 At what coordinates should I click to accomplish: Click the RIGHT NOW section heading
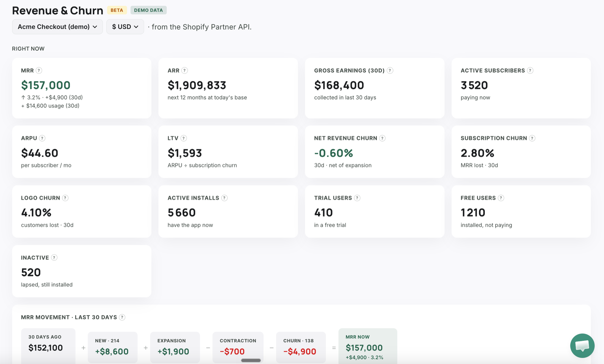point(28,49)
